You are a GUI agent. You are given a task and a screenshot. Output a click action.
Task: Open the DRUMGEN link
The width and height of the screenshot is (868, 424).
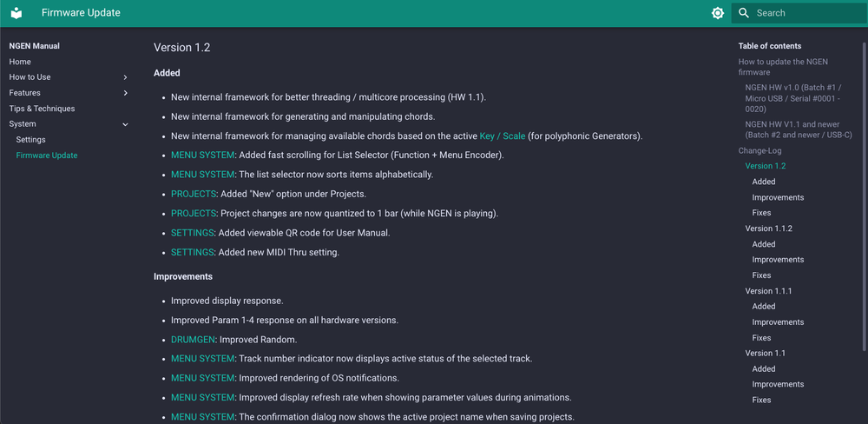pyautogui.click(x=193, y=339)
